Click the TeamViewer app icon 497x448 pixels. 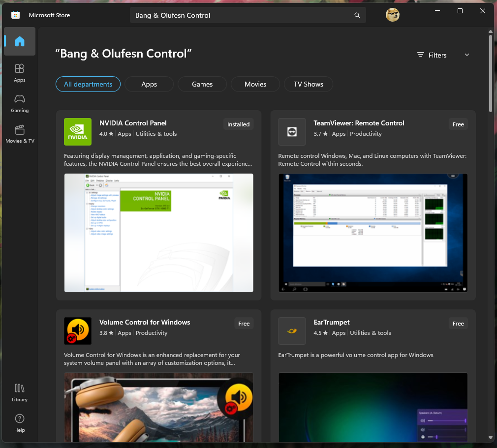292,132
